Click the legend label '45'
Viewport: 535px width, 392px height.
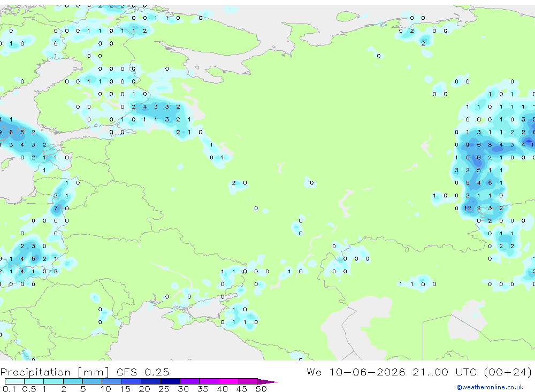coord(242,389)
